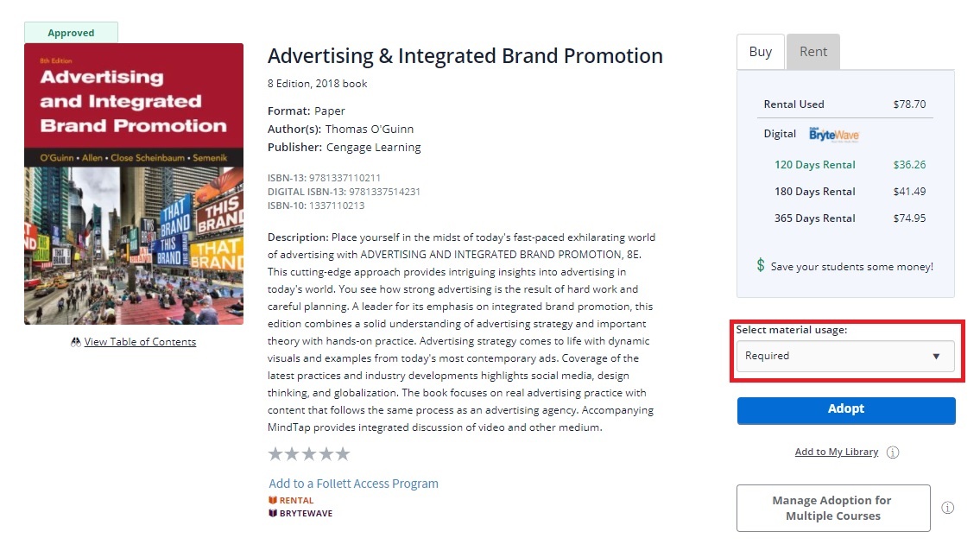
Task: Rate the book with the first star
Action: (x=275, y=454)
